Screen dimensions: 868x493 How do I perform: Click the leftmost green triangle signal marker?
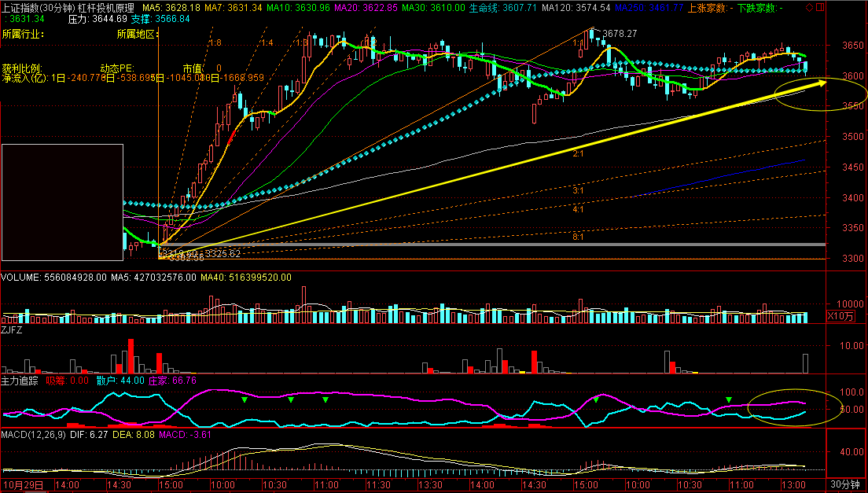[244, 399]
